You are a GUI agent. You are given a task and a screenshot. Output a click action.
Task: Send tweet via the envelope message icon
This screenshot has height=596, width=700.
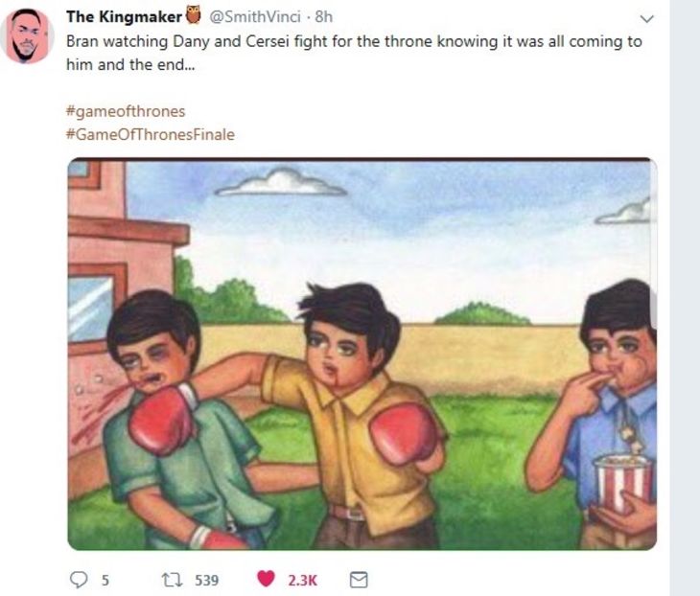358,580
